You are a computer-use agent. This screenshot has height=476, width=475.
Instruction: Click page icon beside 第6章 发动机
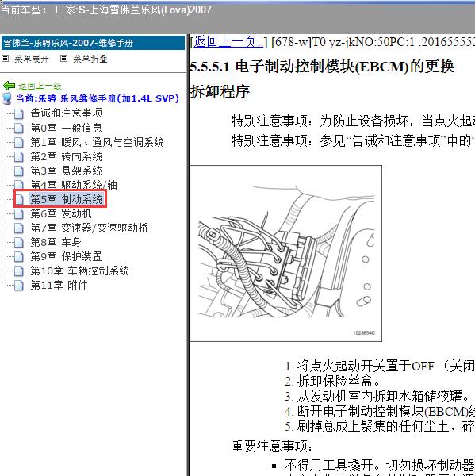[x=18, y=214]
